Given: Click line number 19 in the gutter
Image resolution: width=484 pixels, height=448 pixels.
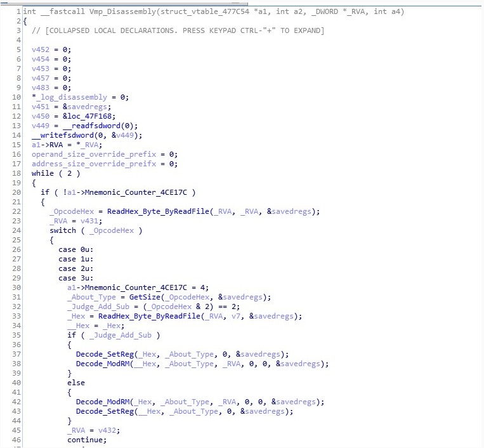Looking at the screenshot, I should pyautogui.click(x=16, y=183).
